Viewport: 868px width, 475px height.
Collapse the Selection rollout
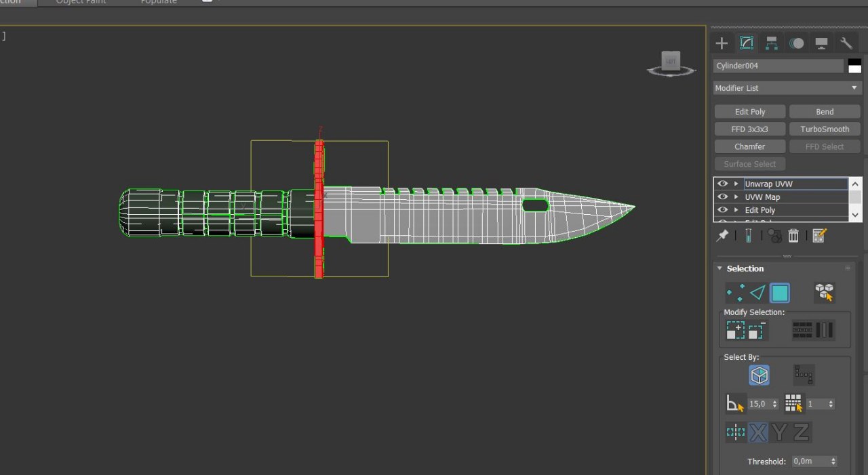[x=719, y=268]
